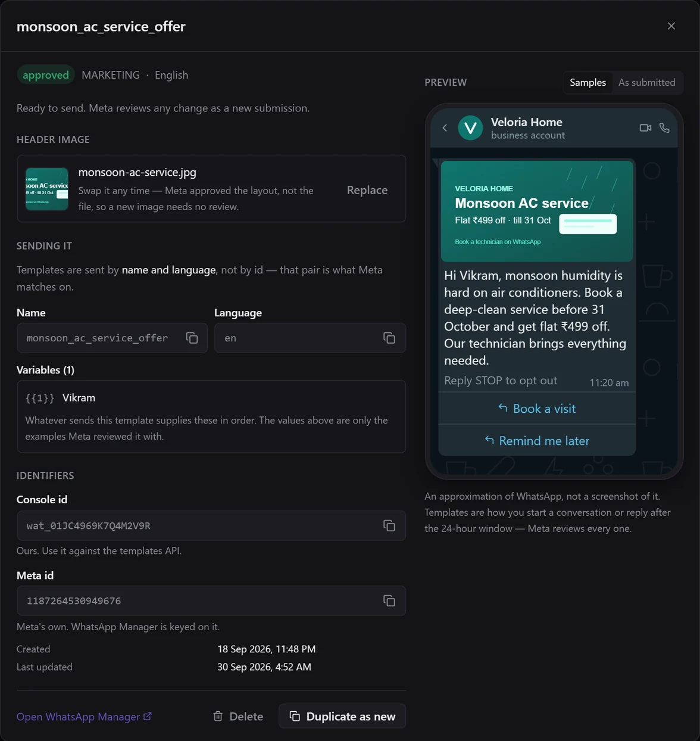Click the dialog title monsoon_ac_service_offer
Viewport: 700px width, 741px height.
[101, 26]
